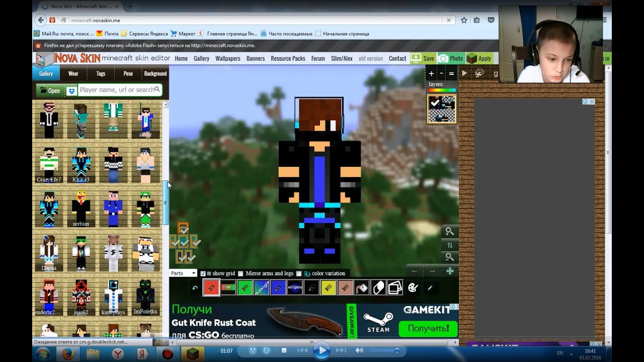Go to the Forum link
This screenshot has width=644, height=362.
coord(318,58)
